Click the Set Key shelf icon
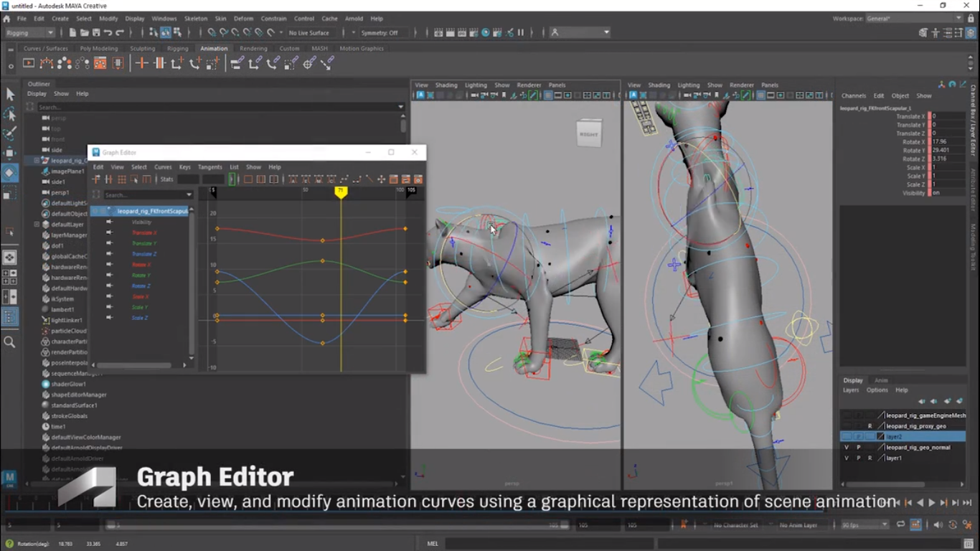980x551 pixels. click(x=142, y=63)
